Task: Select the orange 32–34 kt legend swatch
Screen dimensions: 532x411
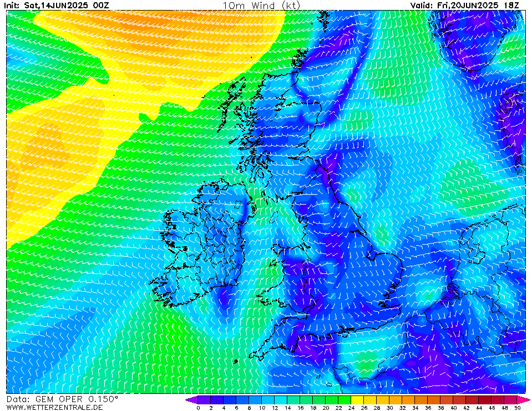Action: click(x=408, y=399)
